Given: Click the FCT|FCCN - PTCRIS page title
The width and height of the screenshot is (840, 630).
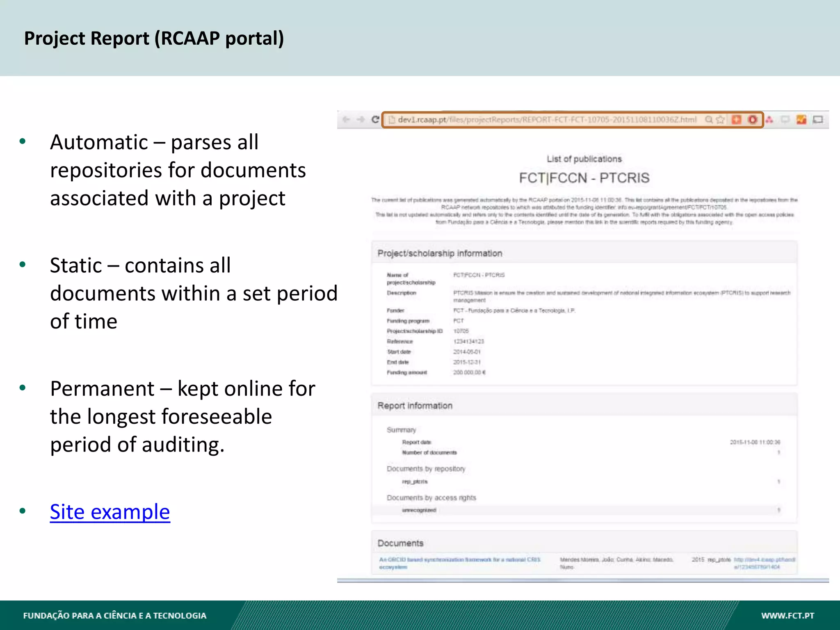Looking at the screenshot, I should tap(584, 178).
